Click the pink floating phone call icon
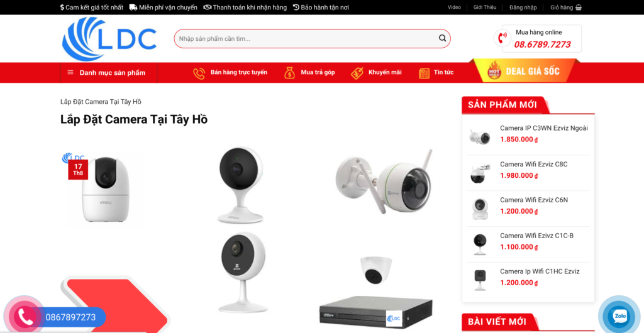The image size is (644, 333). point(25,317)
